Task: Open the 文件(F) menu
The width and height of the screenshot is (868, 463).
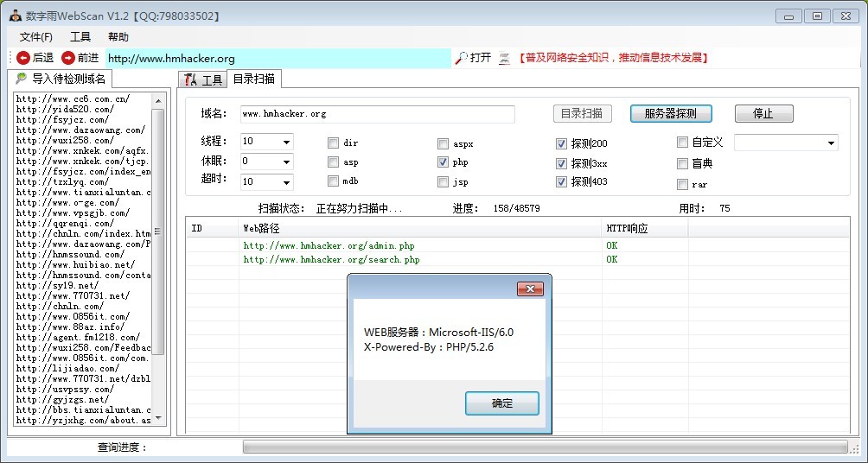Action: (36, 37)
